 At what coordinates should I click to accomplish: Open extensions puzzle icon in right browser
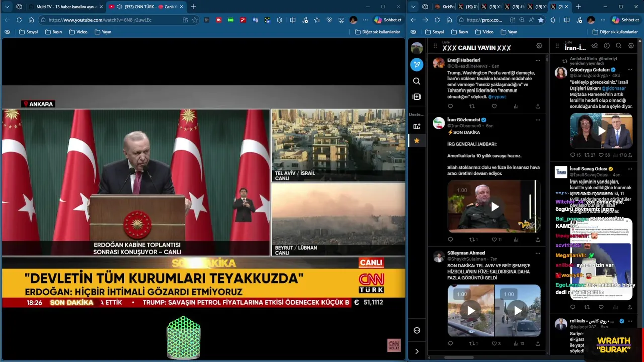click(x=553, y=20)
